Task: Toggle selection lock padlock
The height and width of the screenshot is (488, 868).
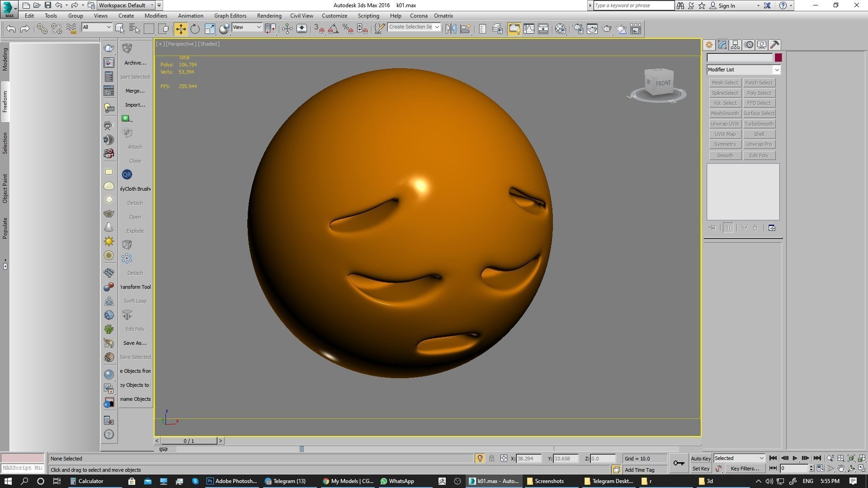Action: [x=491, y=458]
